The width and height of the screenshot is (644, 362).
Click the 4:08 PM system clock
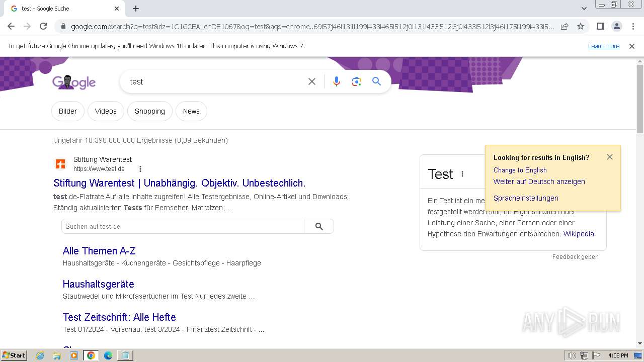click(x=618, y=355)
